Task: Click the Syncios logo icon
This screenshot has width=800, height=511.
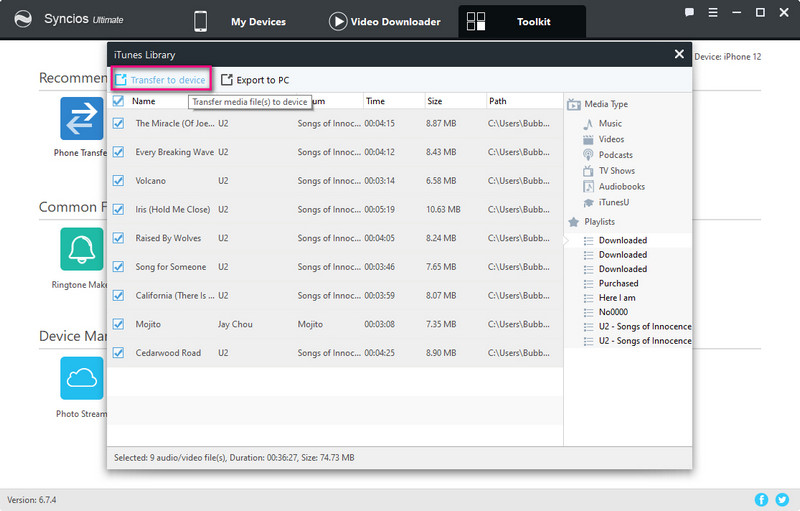Action: pyautogui.click(x=23, y=19)
